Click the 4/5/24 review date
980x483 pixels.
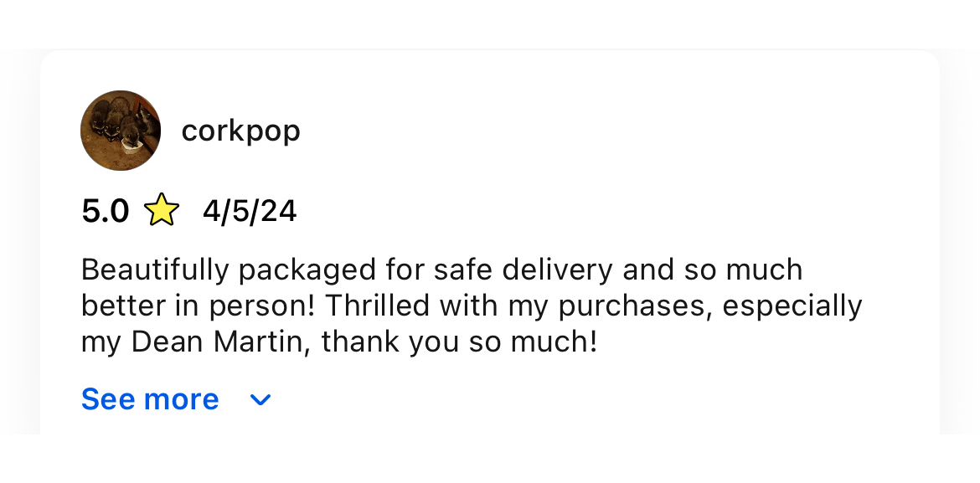(250, 212)
